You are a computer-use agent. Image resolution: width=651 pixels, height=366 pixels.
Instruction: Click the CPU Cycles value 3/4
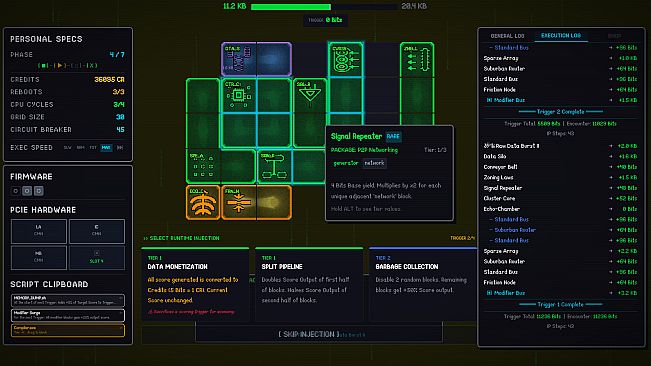[119, 105]
